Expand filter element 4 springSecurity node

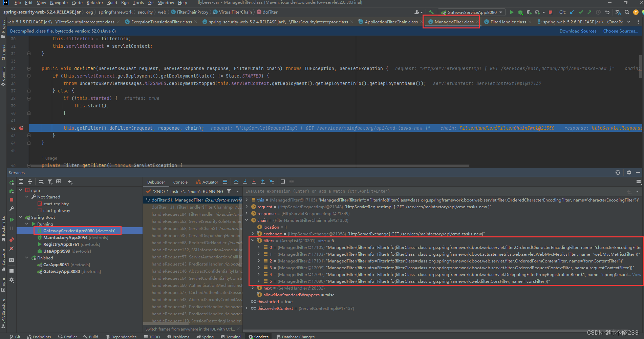pos(259,274)
